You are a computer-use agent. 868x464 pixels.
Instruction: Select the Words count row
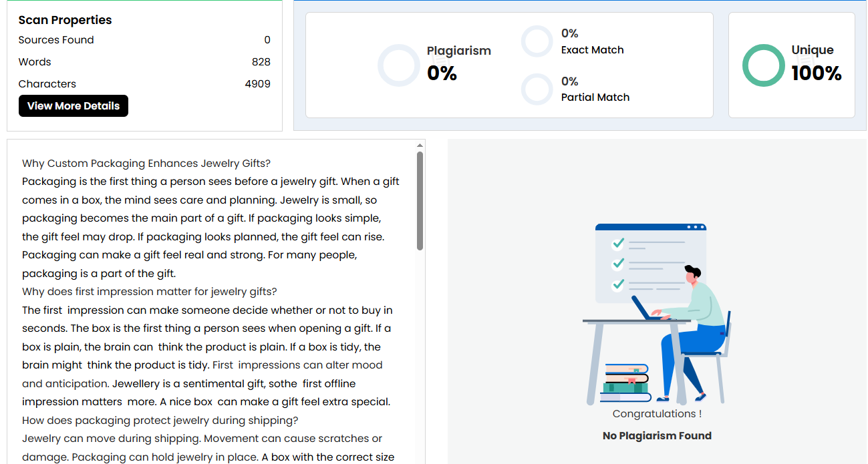click(144, 62)
